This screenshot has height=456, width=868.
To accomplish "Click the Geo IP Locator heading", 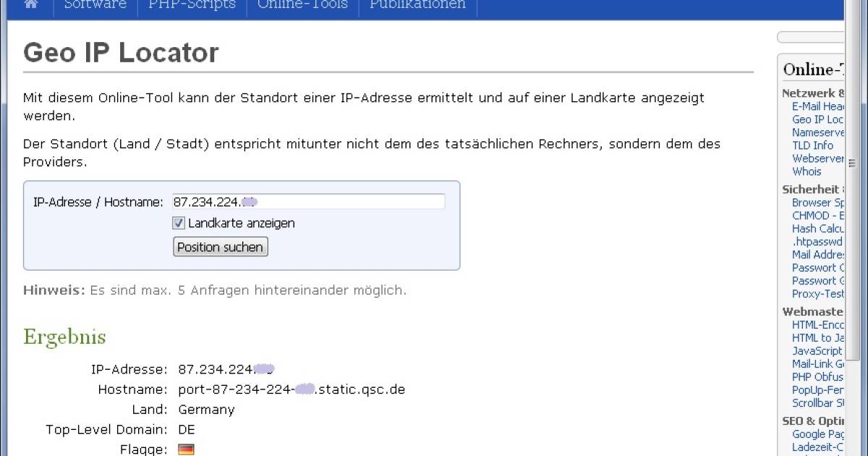I will [x=121, y=53].
